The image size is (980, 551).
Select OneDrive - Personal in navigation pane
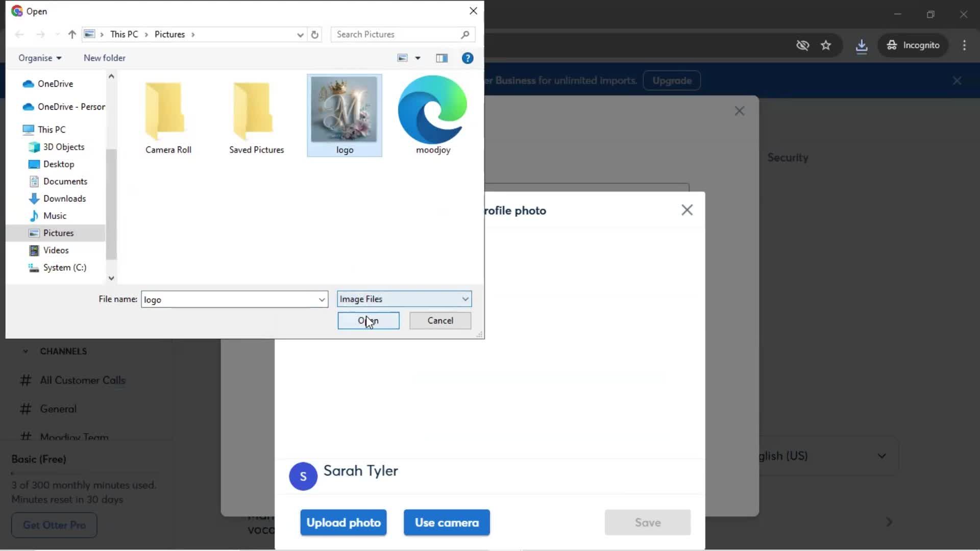tap(64, 107)
